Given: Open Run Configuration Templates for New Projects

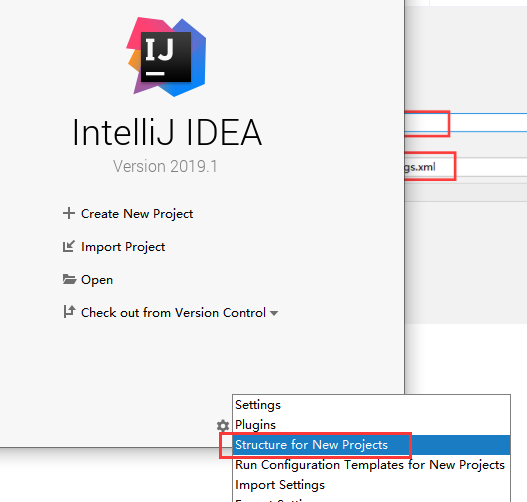Looking at the screenshot, I should (371, 465).
